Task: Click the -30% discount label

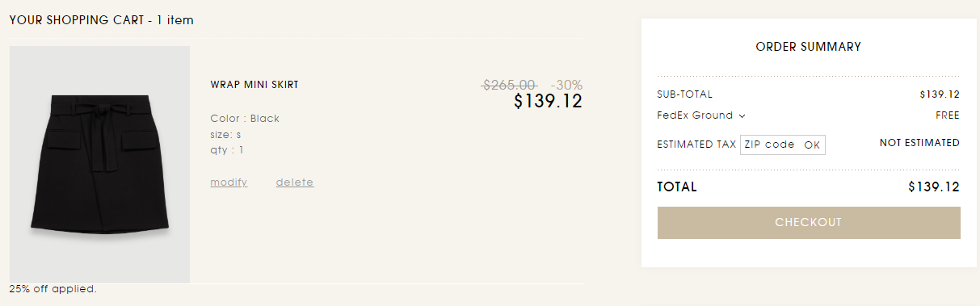Action: point(566,85)
